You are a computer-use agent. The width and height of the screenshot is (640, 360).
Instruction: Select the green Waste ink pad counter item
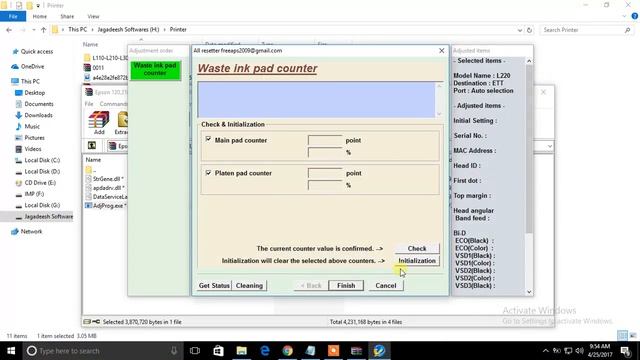pos(155,70)
